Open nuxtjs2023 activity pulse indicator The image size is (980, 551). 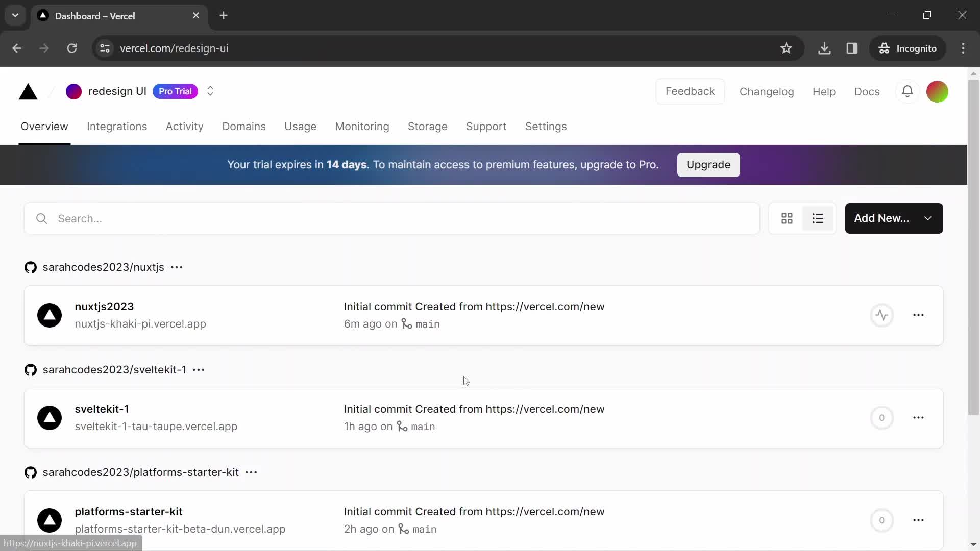[881, 315]
